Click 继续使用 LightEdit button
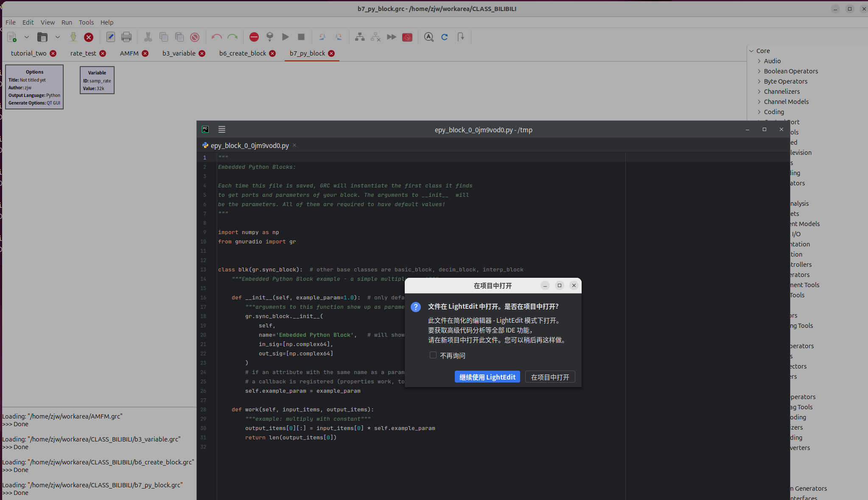The height and width of the screenshot is (500, 868). point(487,377)
